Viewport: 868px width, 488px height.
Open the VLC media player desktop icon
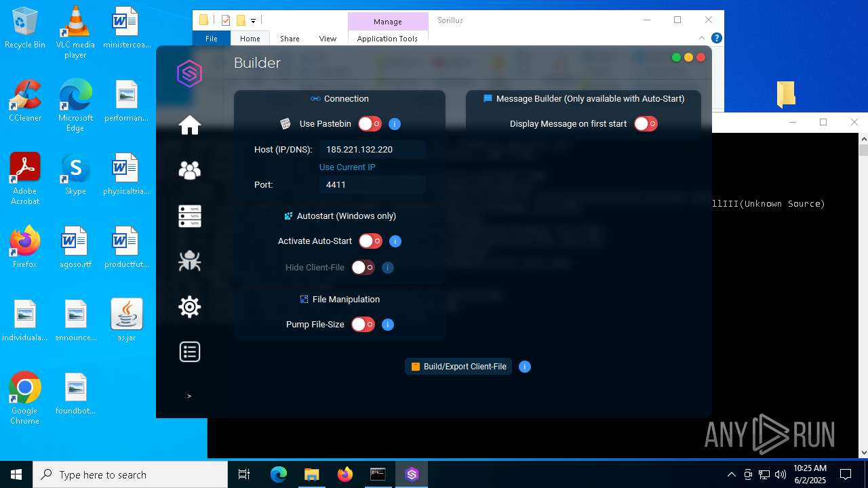point(75,33)
